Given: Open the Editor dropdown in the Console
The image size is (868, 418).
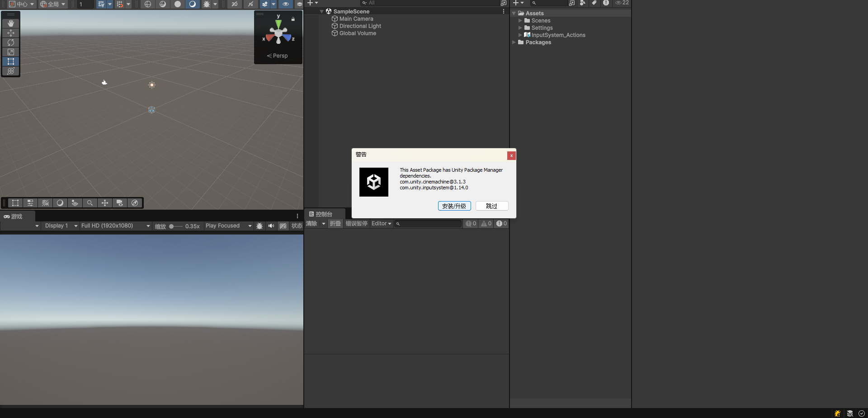Looking at the screenshot, I should click(381, 224).
